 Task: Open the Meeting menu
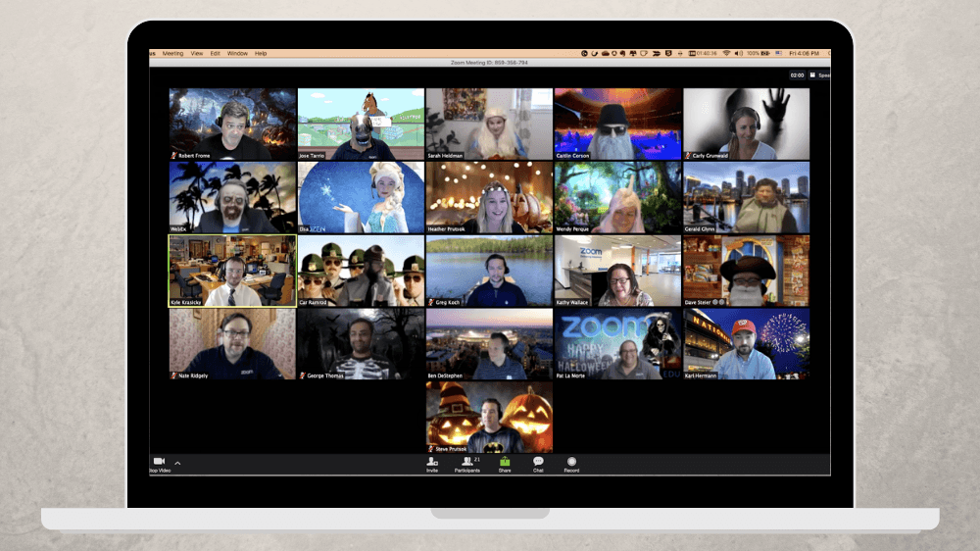[172, 53]
